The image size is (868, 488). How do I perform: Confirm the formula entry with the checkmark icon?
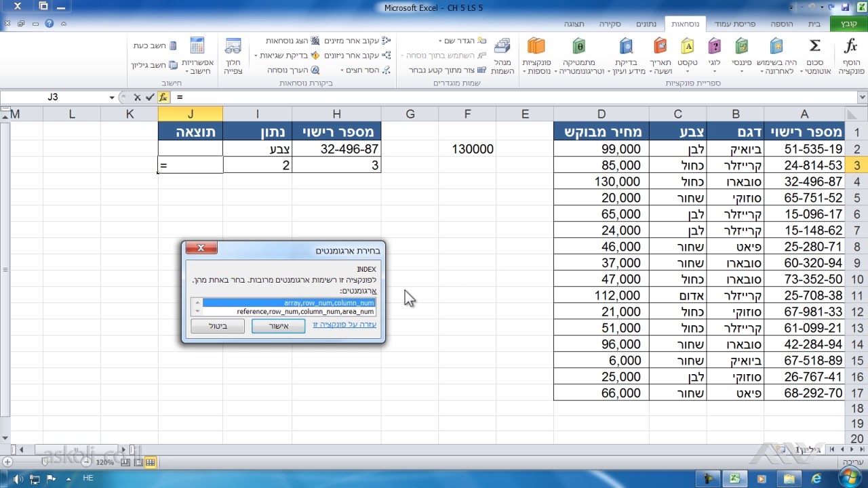pyautogui.click(x=150, y=98)
